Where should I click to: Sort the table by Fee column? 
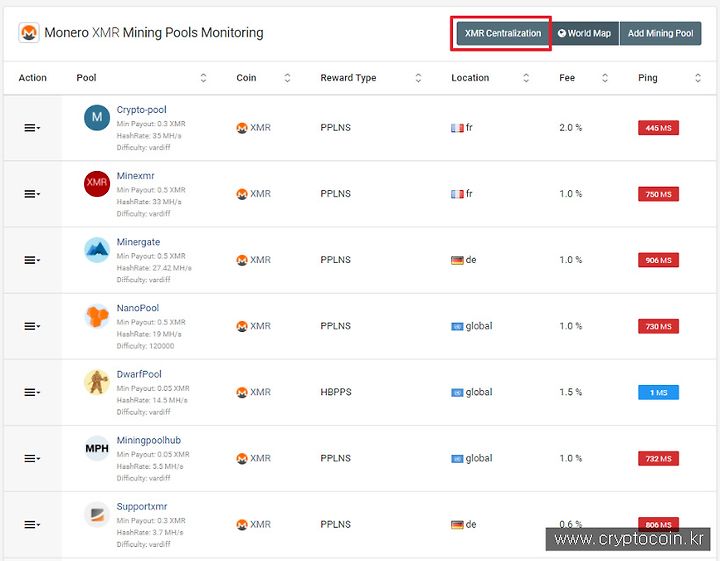tap(605, 78)
